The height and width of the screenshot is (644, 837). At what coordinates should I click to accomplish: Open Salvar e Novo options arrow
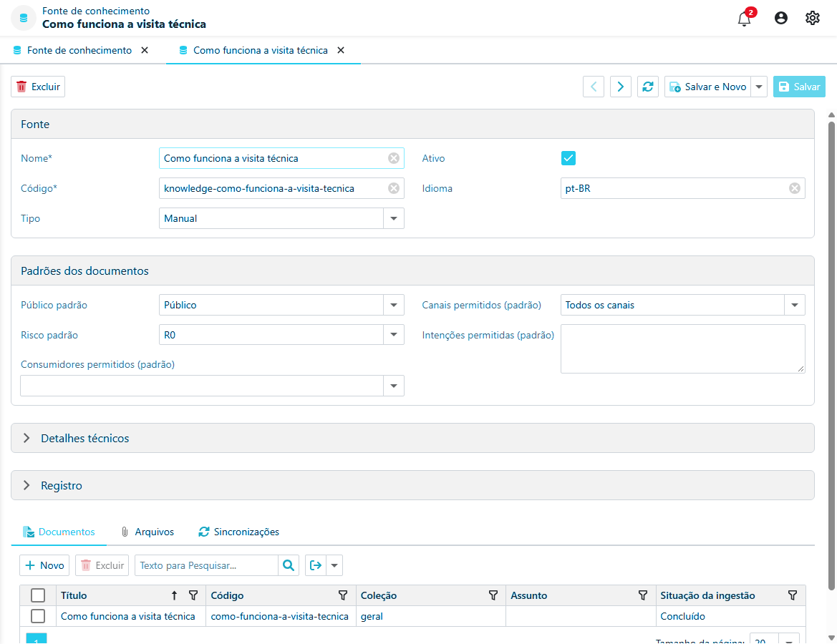pyautogui.click(x=758, y=87)
